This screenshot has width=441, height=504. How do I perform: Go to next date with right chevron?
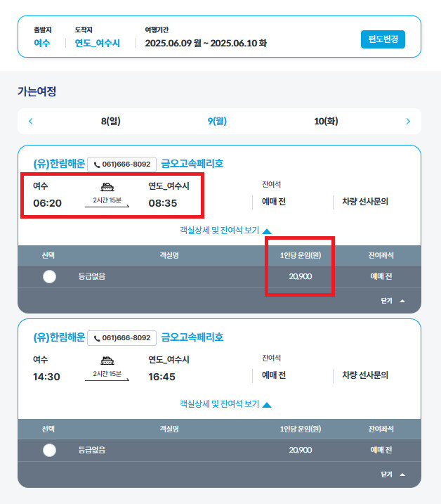(408, 122)
